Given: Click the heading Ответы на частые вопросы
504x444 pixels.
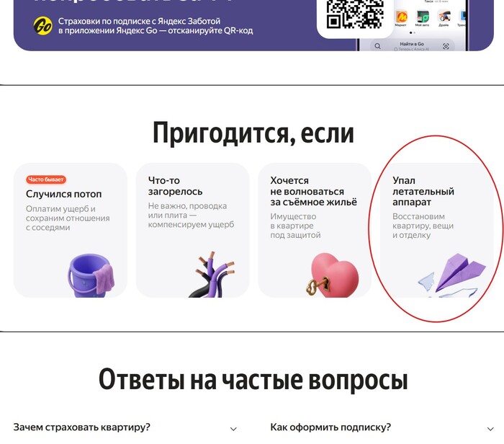Looking at the screenshot, I should (x=253, y=379).
